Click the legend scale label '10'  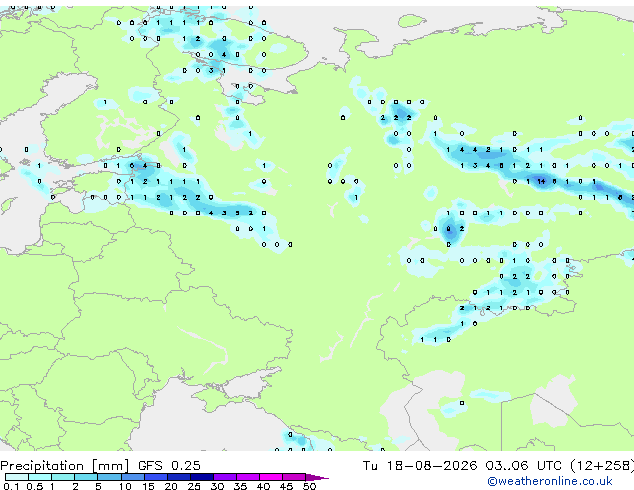pos(125,486)
